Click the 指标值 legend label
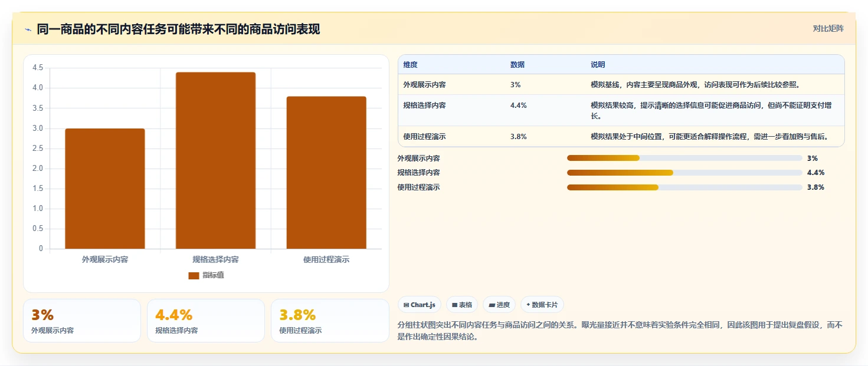The width and height of the screenshot is (868, 366). point(213,275)
